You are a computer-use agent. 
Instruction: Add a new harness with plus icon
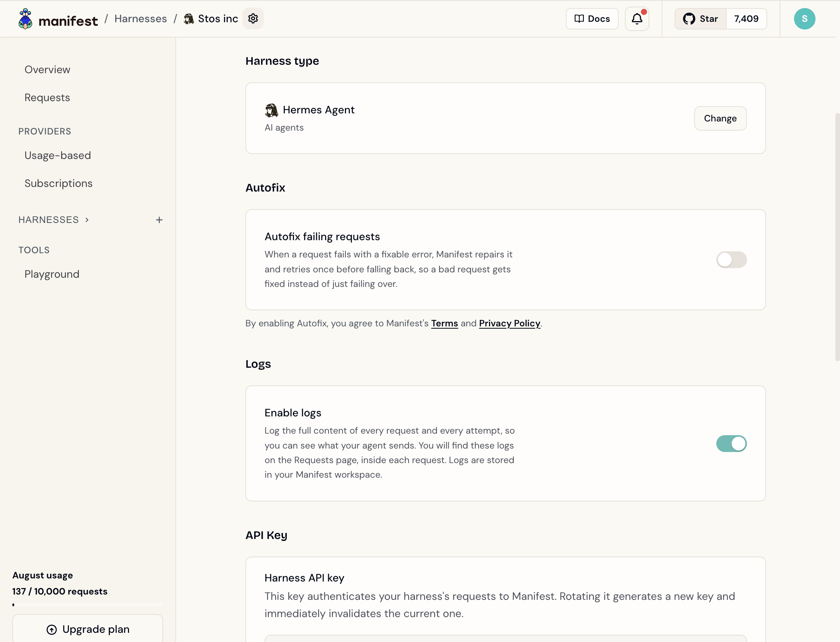[159, 220]
